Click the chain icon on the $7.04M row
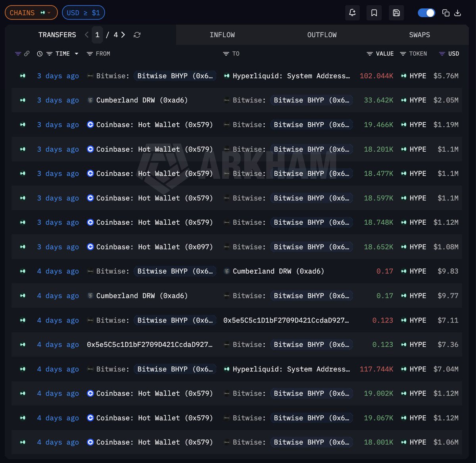Screen dimensions: 476x463 (23, 369)
